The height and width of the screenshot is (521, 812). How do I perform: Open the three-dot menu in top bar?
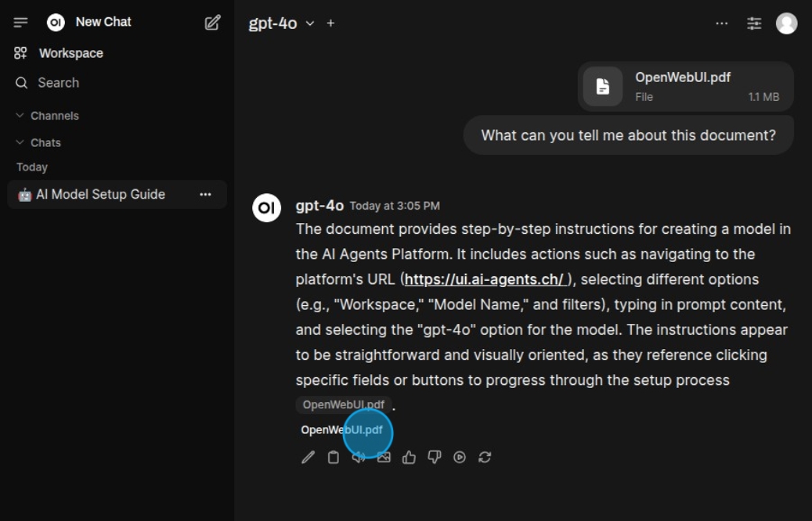722,23
